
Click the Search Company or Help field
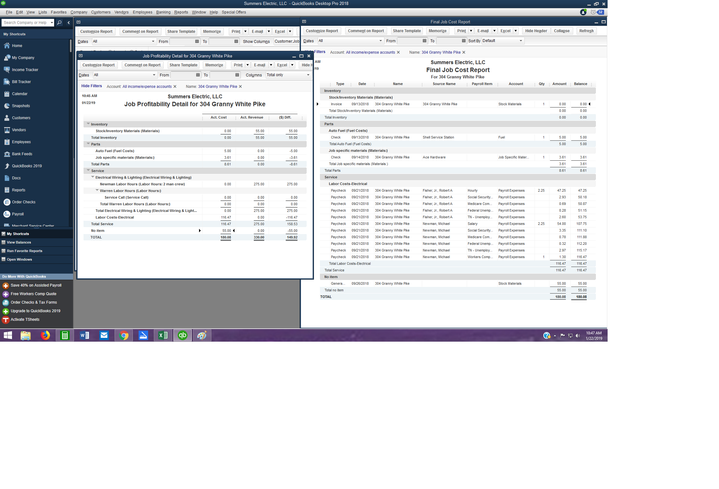[28, 22]
